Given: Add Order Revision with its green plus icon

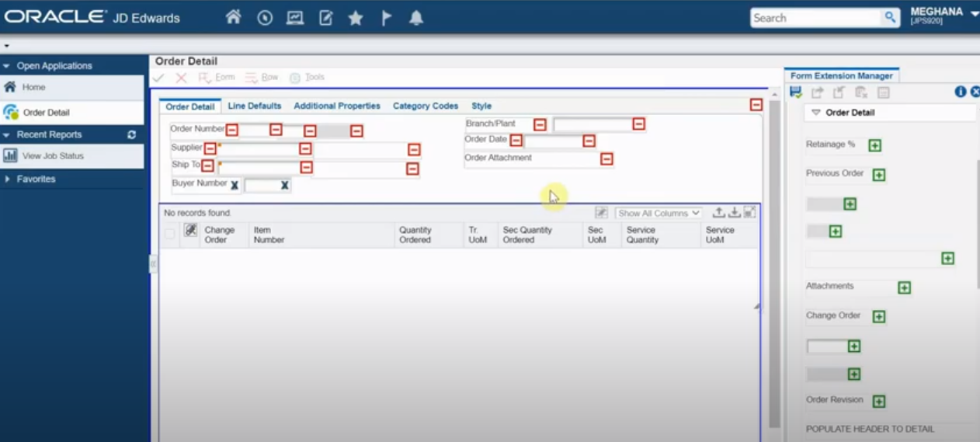Looking at the screenshot, I should tap(878, 402).
